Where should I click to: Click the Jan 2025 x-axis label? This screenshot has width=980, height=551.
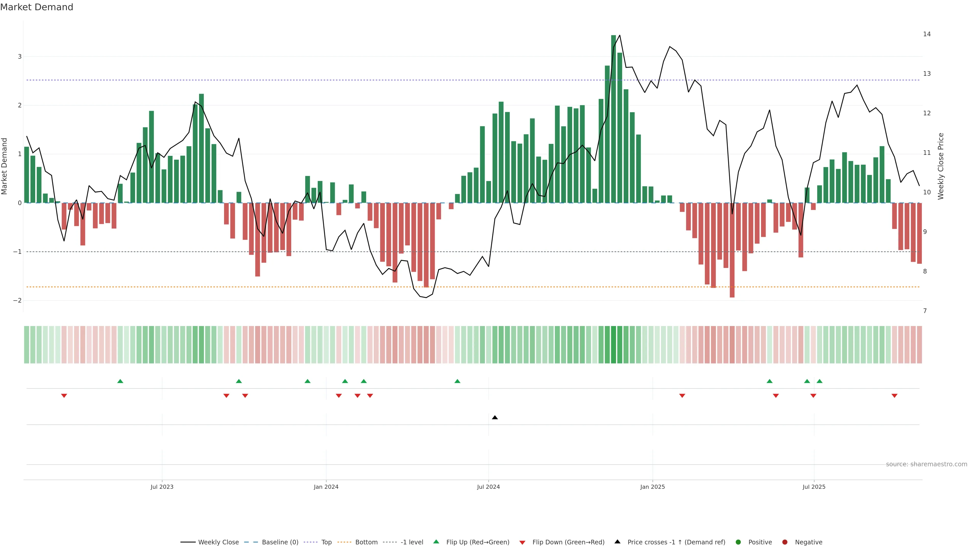pyautogui.click(x=653, y=487)
